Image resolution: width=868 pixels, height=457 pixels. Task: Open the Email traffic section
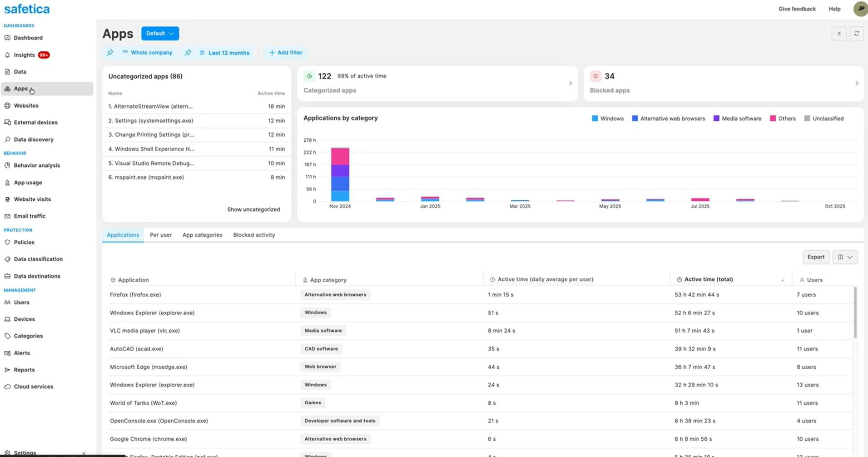pyautogui.click(x=30, y=216)
